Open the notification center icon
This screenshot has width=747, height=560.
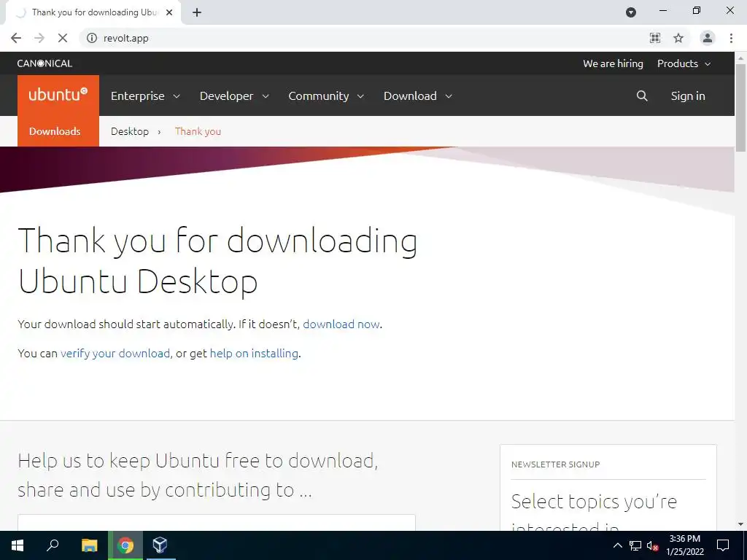click(x=723, y=545)
